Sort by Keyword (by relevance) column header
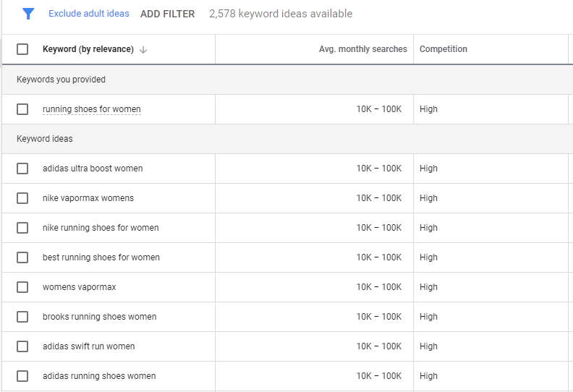This screenshot has height=392, width=573. [88, 49]
